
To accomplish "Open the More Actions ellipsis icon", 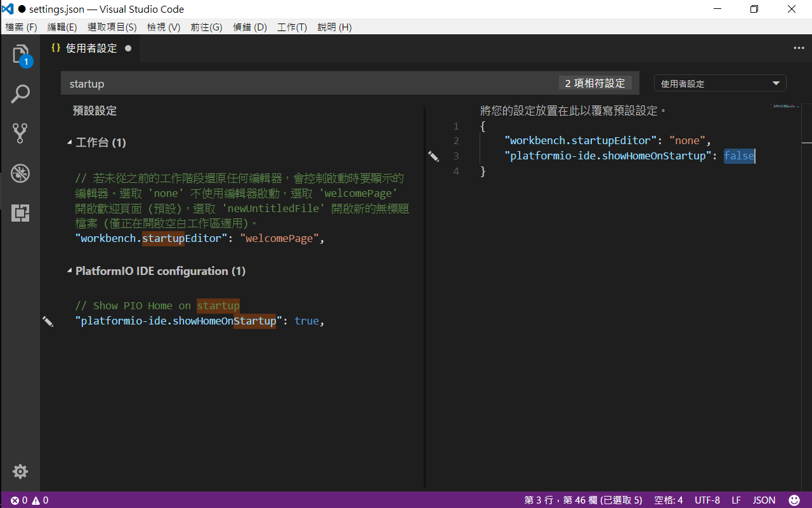I will point(798,48).
